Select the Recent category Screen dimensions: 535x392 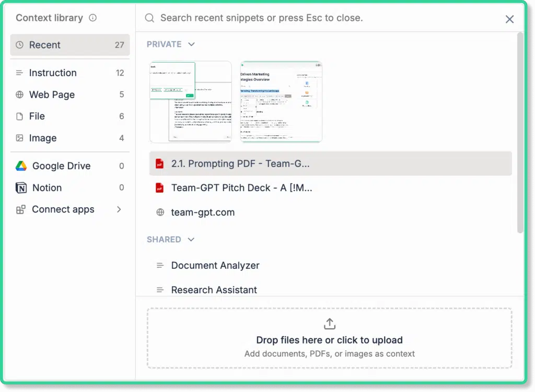[70, 45]
